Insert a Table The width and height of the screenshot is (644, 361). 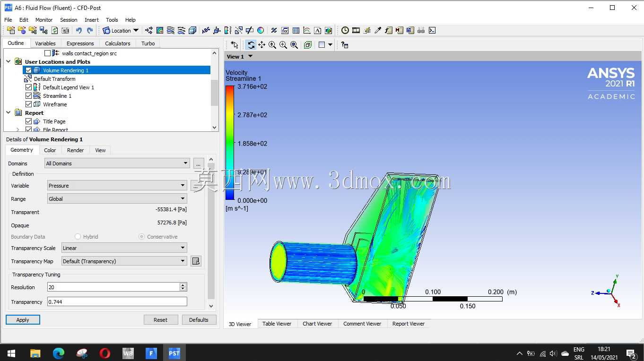[x=296, y=30]
